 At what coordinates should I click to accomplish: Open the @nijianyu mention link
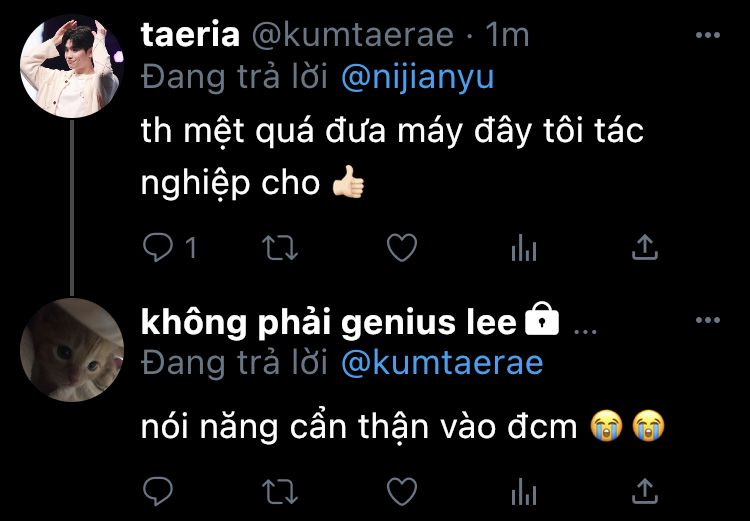[418, 78]
